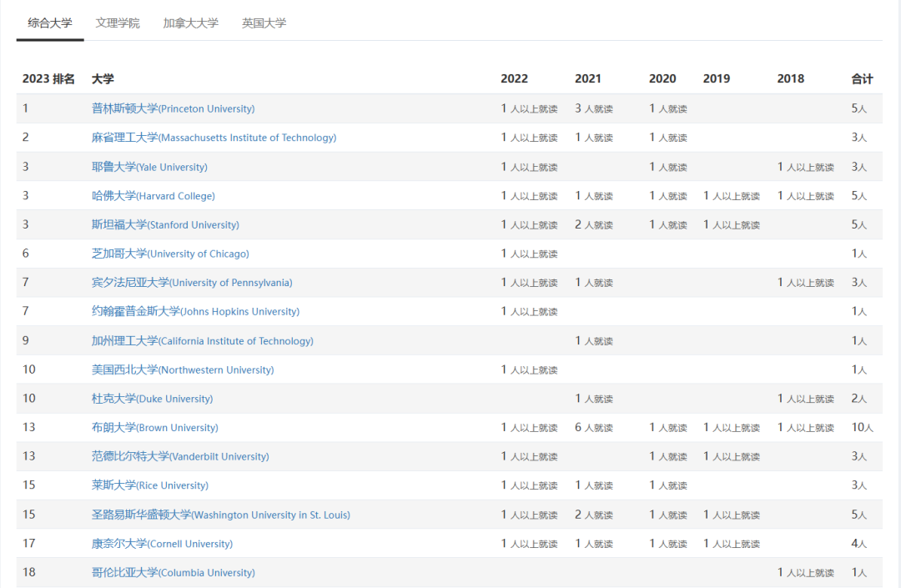Open the Brown University link
The height and width of the screenshot is (588, 901).
tap(155, 428)
